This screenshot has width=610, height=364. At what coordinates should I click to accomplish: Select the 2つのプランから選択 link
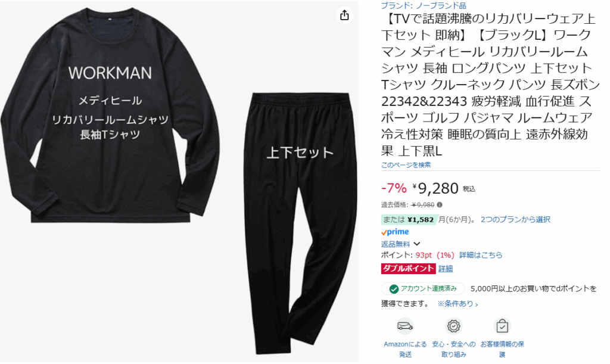[515, 219]
